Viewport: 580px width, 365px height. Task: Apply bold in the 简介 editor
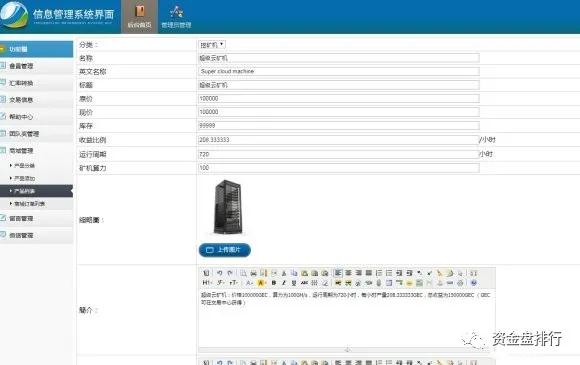click(274, 283)
